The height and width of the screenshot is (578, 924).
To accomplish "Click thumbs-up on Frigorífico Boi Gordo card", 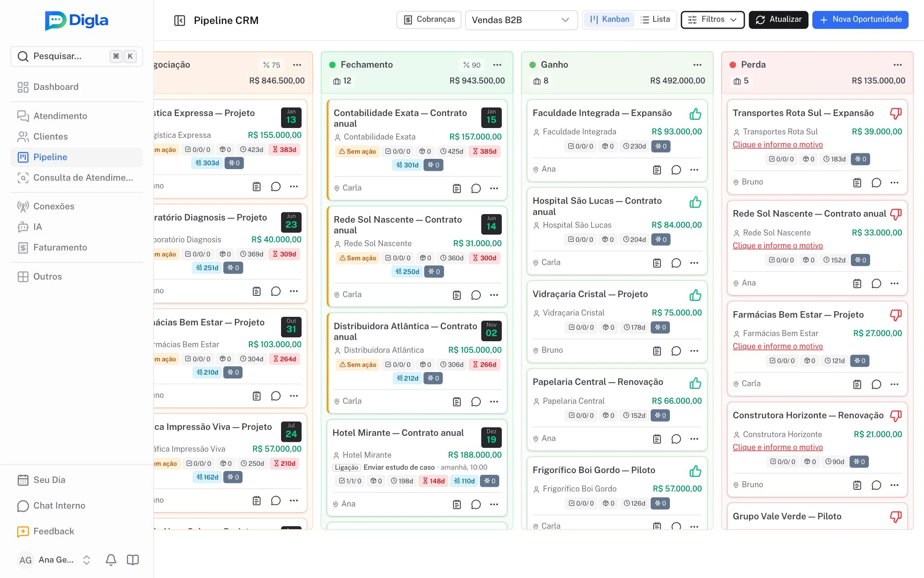I will 695,471.
